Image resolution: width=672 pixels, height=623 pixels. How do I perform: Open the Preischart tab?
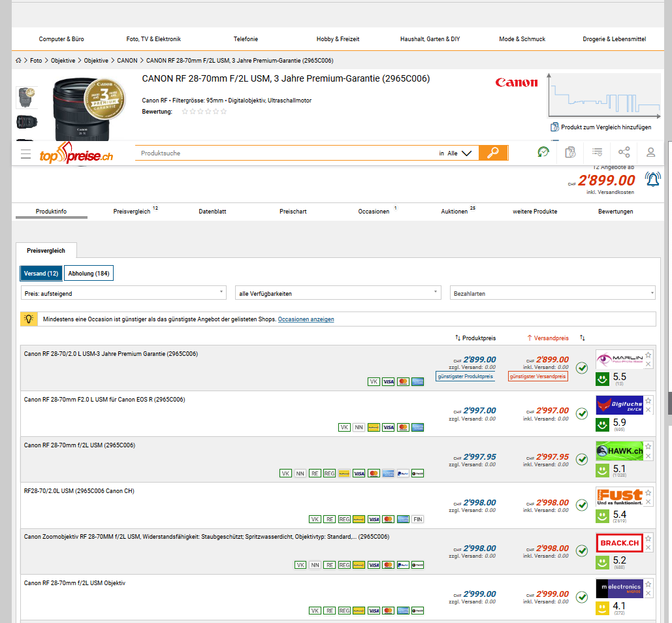click(293, 212)
